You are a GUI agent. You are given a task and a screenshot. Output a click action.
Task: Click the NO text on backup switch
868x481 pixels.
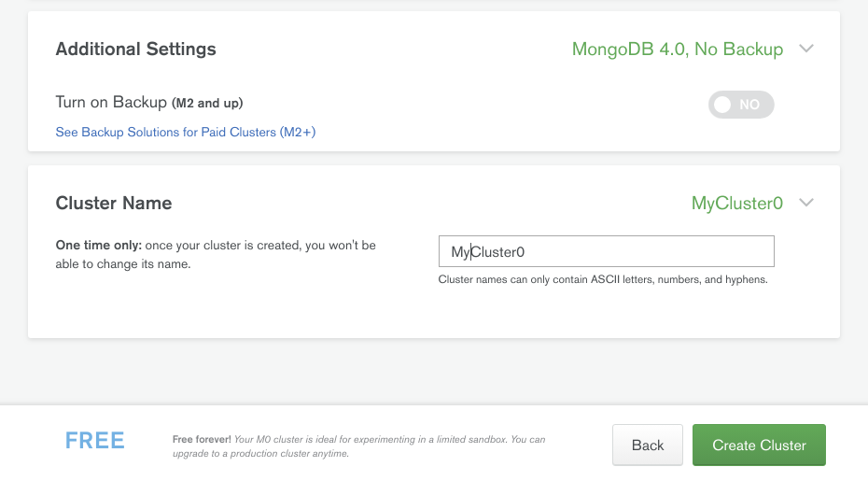(x=750, y=105)
